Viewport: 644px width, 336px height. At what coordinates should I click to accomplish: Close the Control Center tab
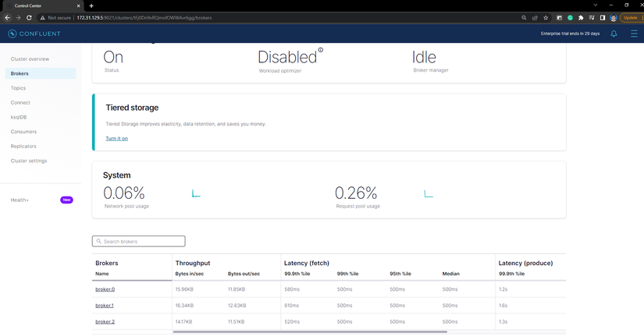tap(78, 5)
